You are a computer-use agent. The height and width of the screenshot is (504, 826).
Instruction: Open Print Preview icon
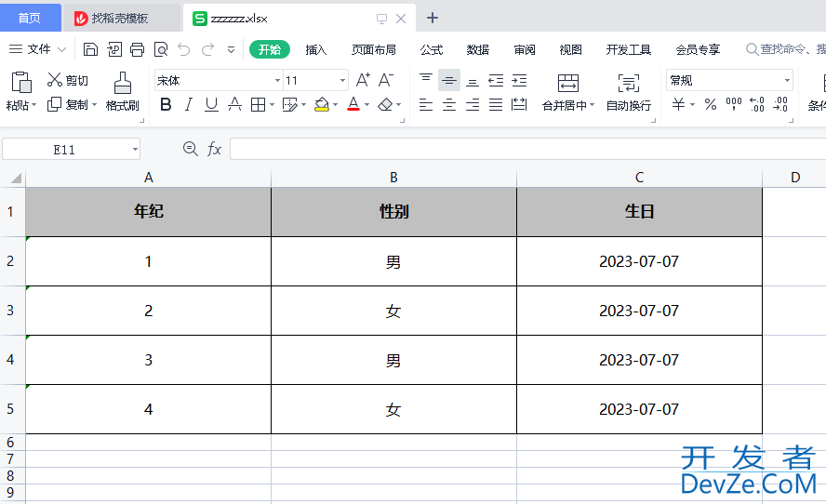[161, 49]
